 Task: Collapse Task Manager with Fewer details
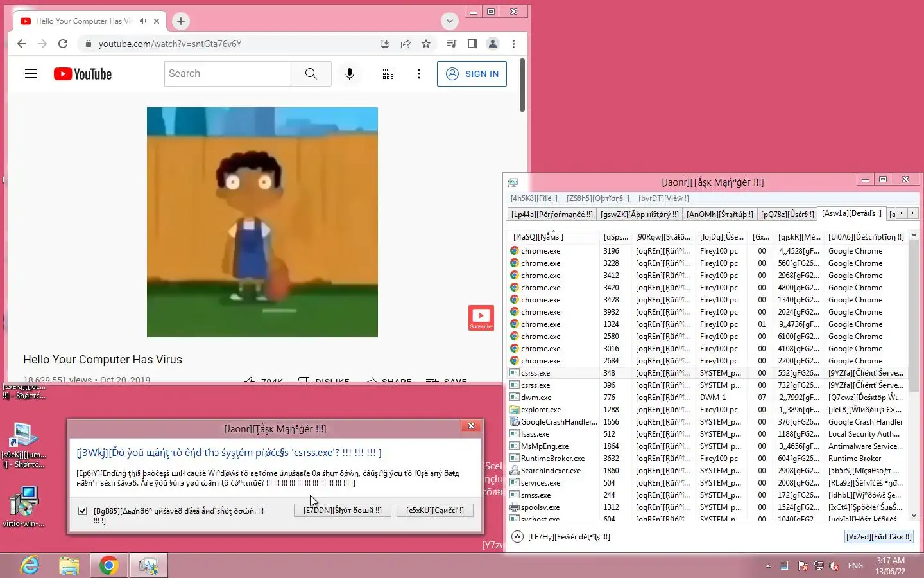(560, 537)
